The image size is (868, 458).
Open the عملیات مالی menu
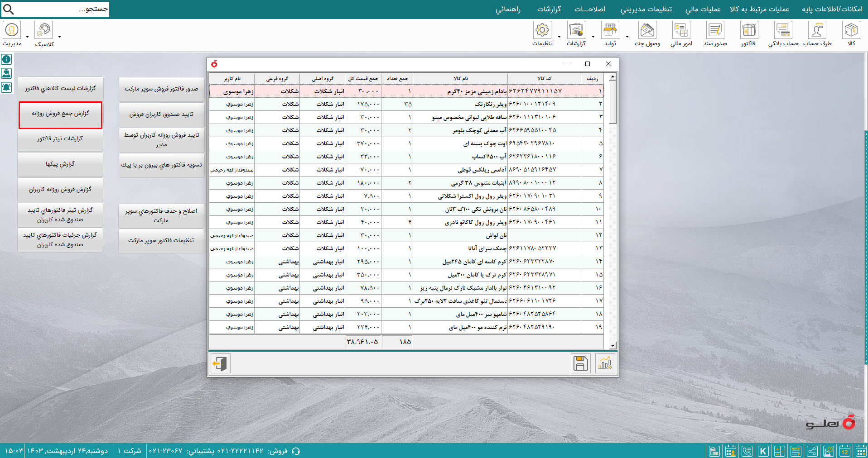pyautogui.click(x=703, y=9)
